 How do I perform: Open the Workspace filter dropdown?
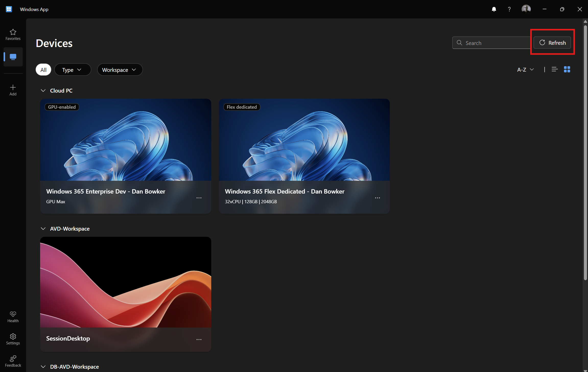pos(120,70)
